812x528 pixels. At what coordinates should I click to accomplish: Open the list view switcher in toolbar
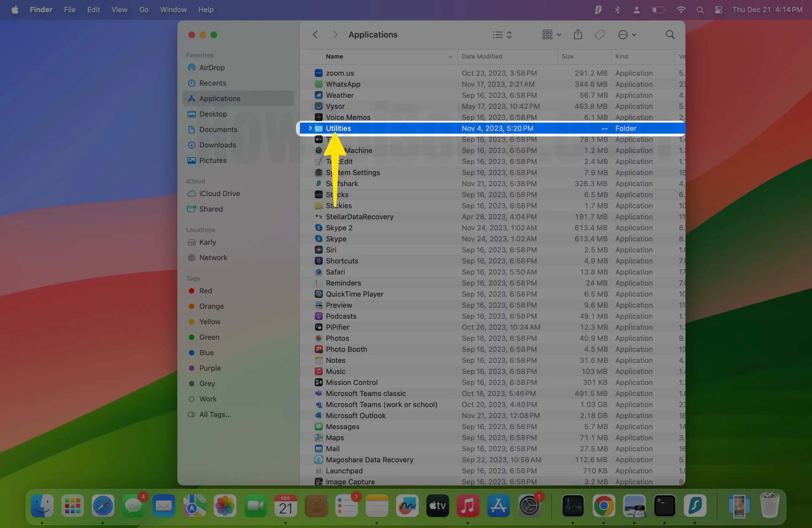[x=502, y=35]
